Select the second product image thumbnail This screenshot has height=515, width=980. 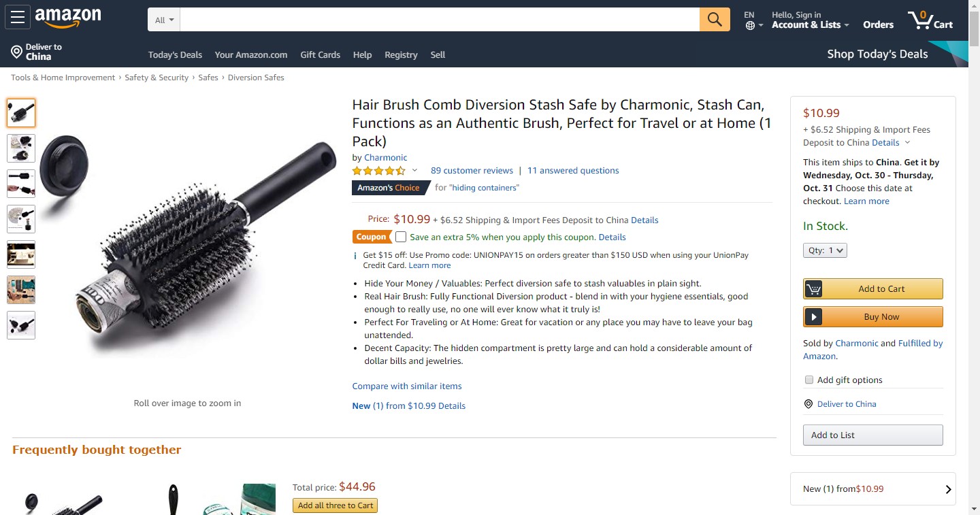click(x=21, y=148)
